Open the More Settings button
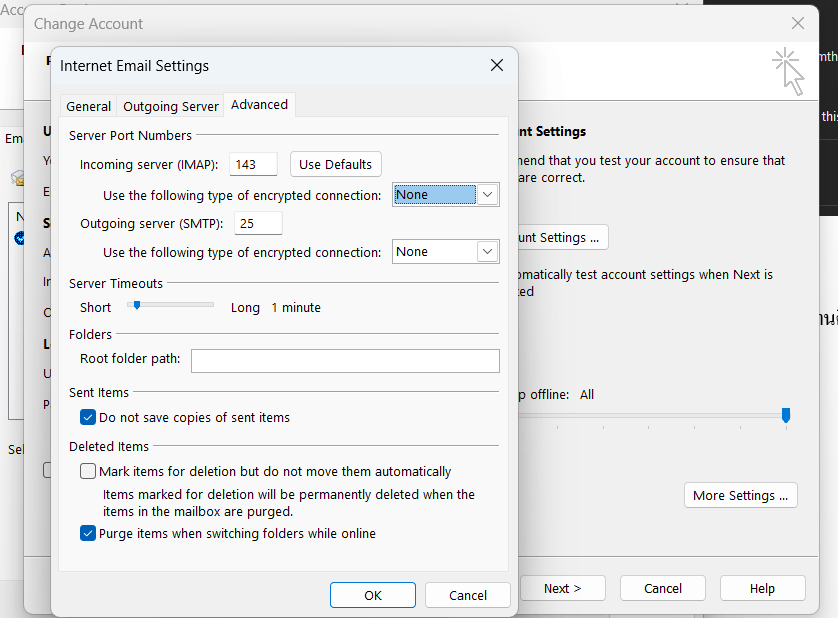The width and height of the screenshot is (838, 618). [x=740, y=495]
